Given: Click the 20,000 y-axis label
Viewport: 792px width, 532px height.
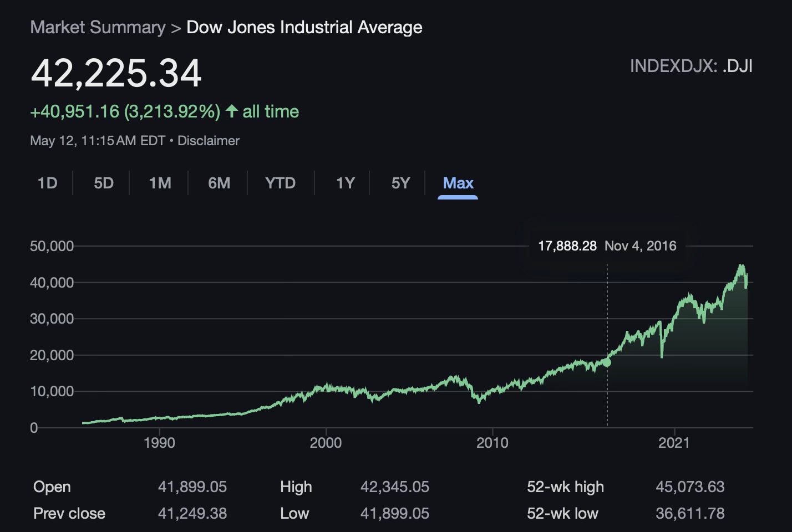Looking at the screenshot, I should (x=52, y=355).
